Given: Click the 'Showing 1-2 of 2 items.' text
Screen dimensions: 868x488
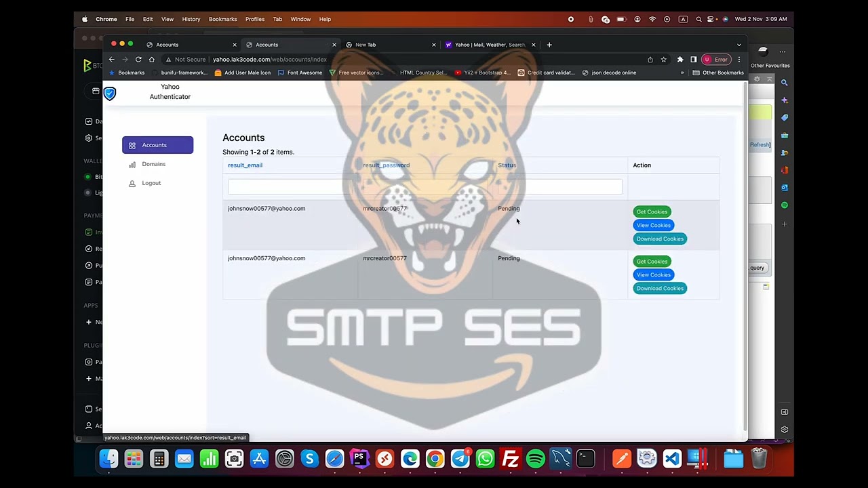Looking at the screenshot, I should 258,152.
